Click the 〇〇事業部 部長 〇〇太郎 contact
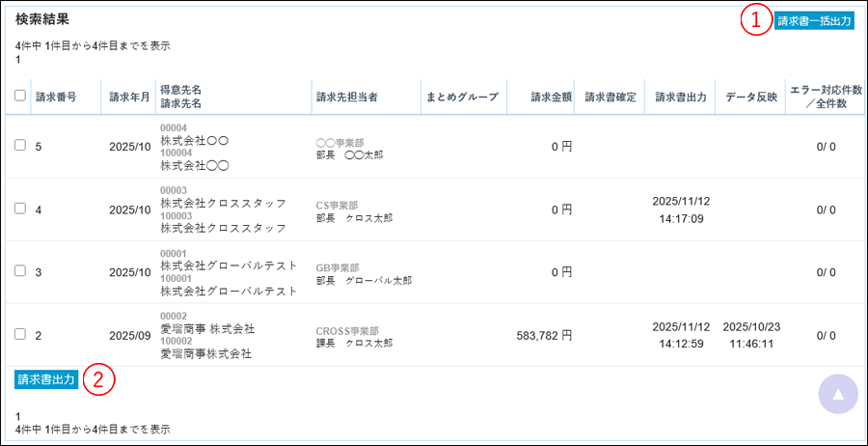Viewport: 868px width, 446px height. point(349,149)
